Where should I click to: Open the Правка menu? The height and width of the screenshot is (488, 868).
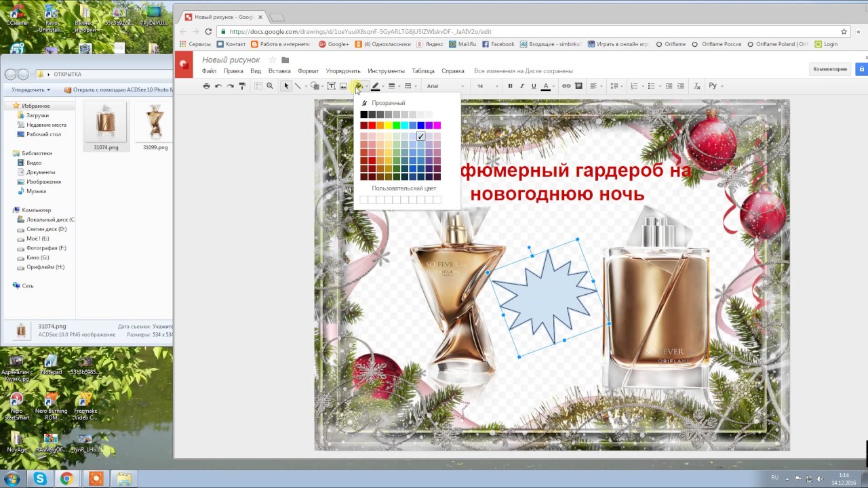click(233, 71)
